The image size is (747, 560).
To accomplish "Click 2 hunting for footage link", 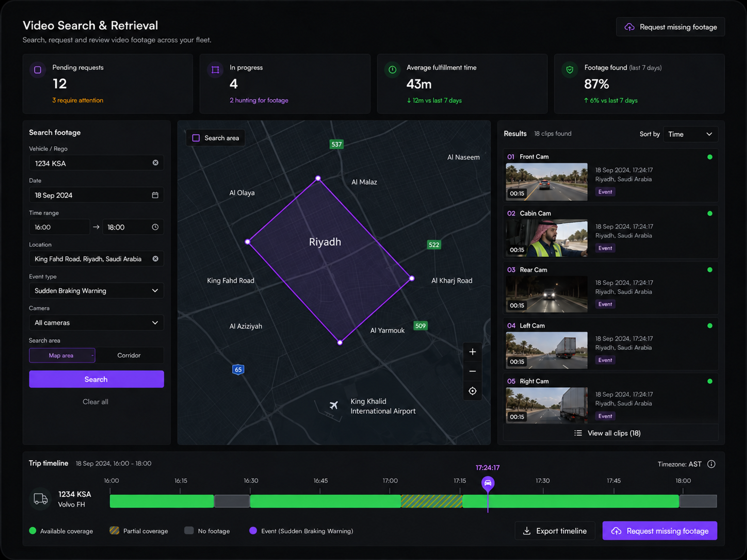I will pyautogui.click(x=259, y=100).
